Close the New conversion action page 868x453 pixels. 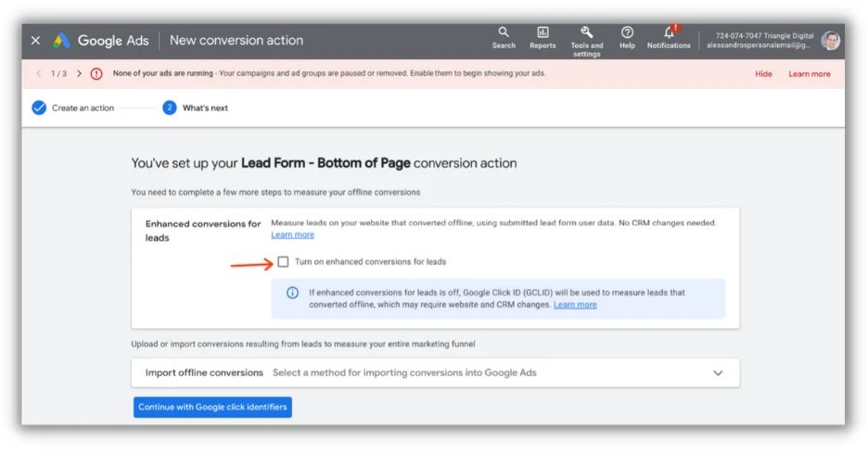tap(35, 41)
